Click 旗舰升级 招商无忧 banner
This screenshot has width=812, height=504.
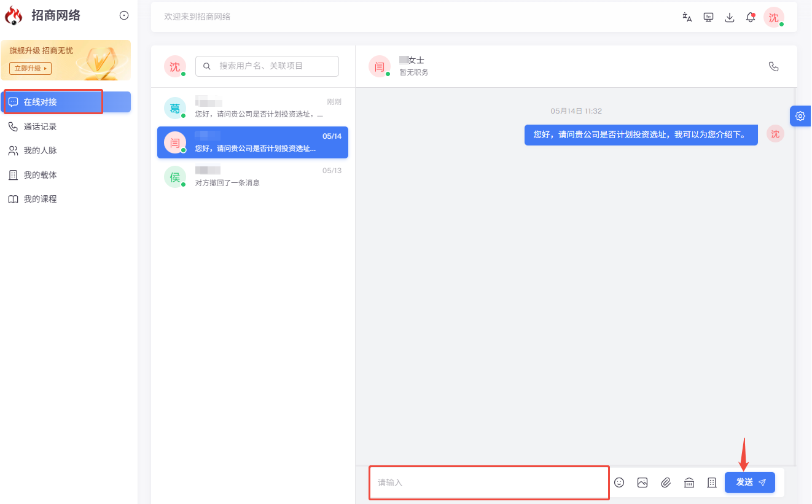pyautogui.click(x=66, y=60)
